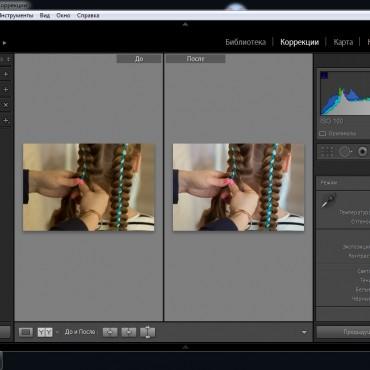
Task: Select the crop overlay grid tool
Action: pos(327,152)
